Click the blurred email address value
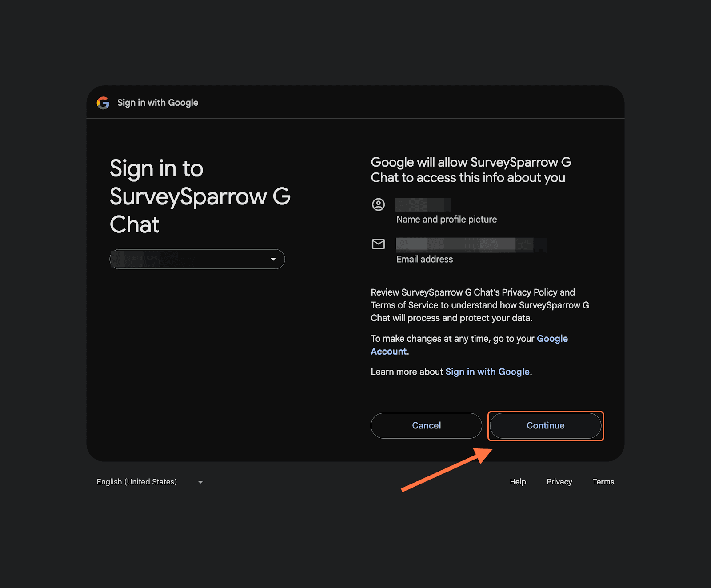 point(471,244)
